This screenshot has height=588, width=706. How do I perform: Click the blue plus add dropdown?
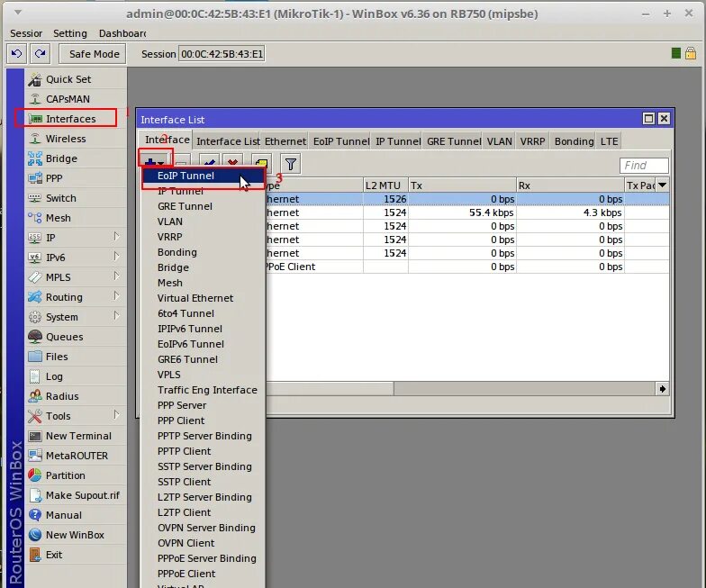[x=155, y=160]
